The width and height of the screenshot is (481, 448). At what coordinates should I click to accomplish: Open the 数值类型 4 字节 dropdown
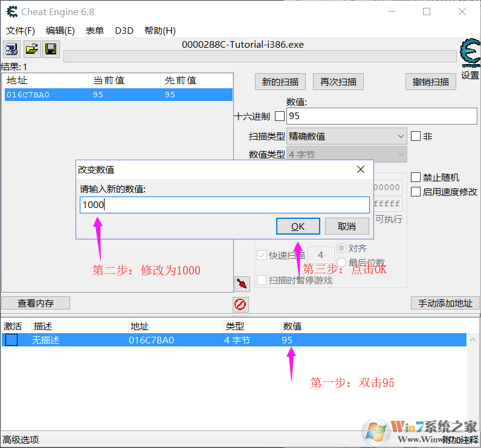tap(347, 154)
